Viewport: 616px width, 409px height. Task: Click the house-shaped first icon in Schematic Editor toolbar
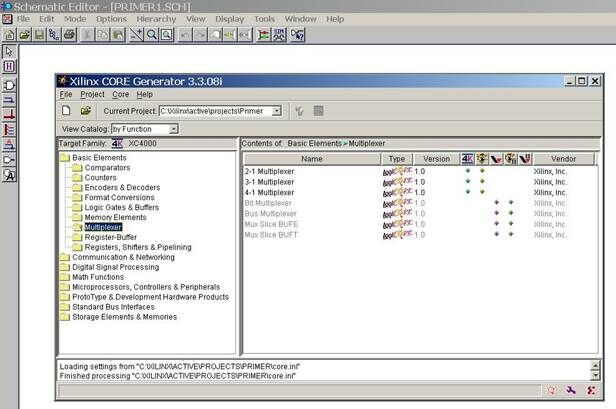click(x=9, y=35)
